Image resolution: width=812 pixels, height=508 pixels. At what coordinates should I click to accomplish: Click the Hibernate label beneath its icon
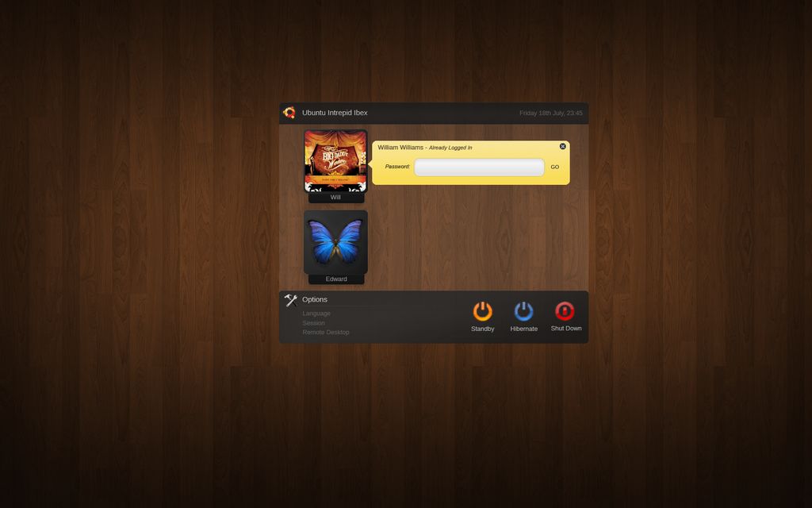(523, 328)
